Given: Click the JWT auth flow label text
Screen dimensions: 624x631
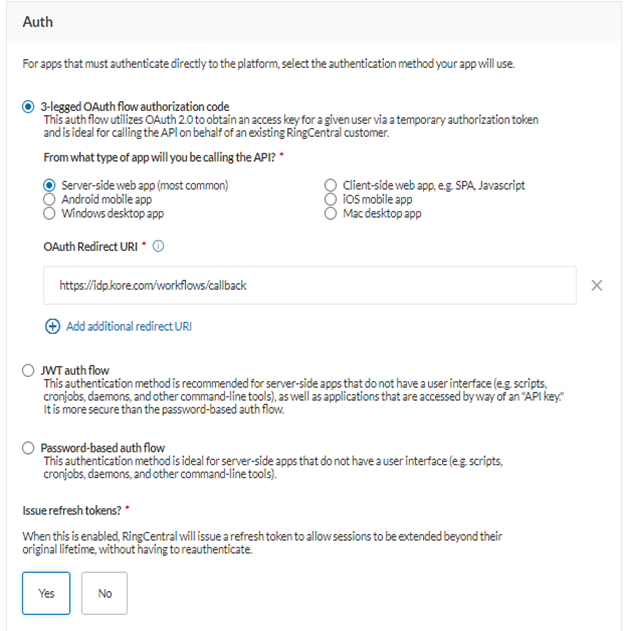Looking at the screenshot, I should pyautogui.click(x=74, y=371).
